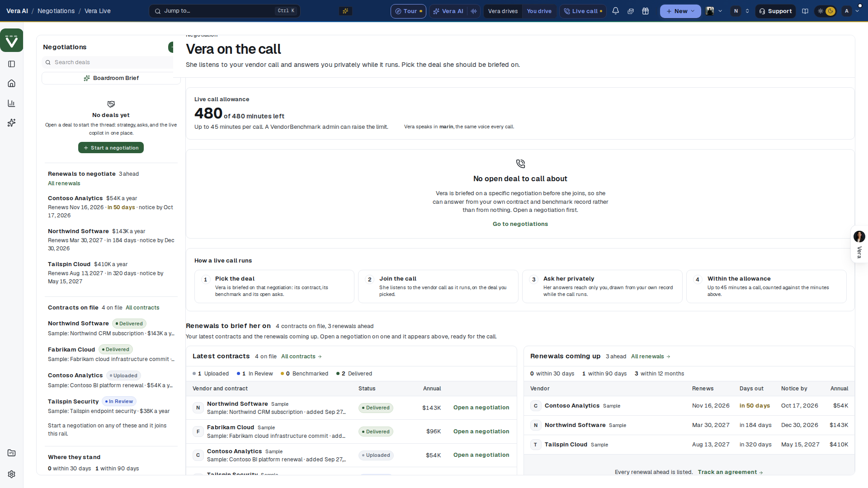Switch to dark mode moon toggle
The image size is (868, 488).
click(830, 11)
